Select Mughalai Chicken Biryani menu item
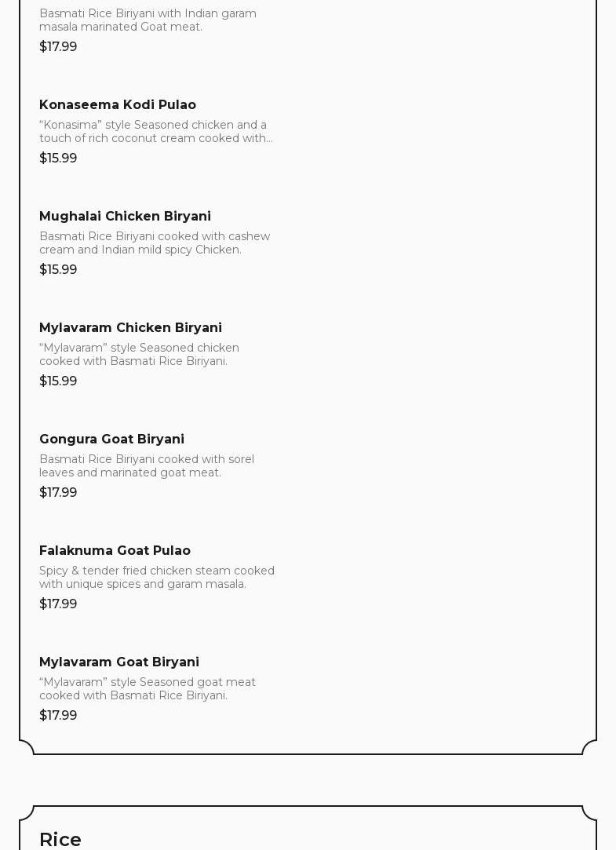Viewport: 616px width, 850px height. 125,216
